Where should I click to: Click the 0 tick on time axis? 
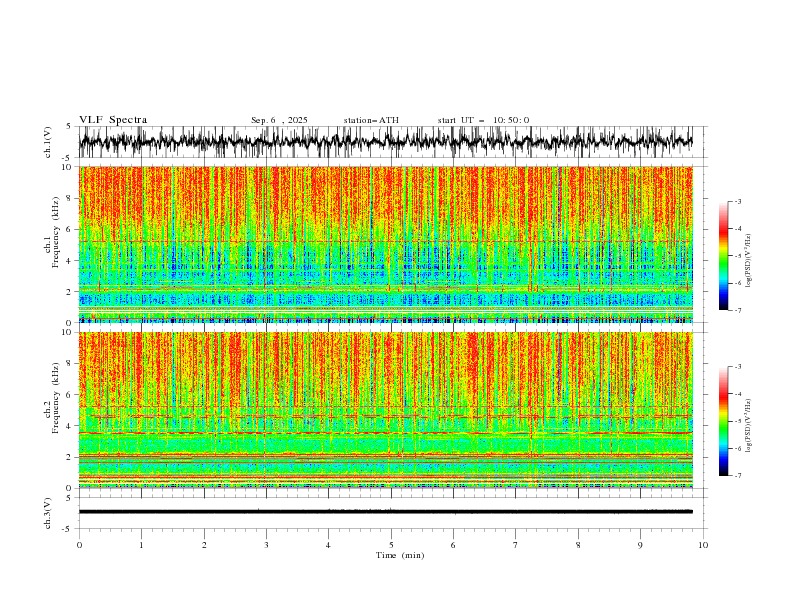click(79, 545)
